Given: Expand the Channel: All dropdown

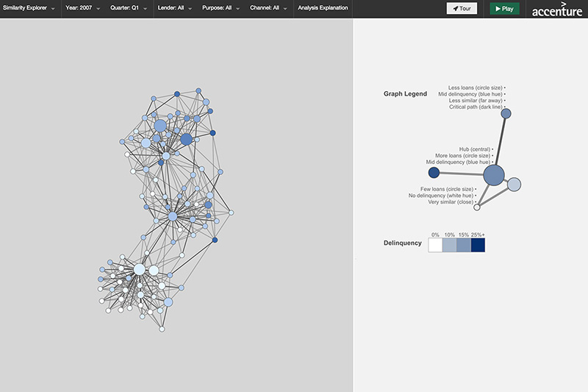Looking at the screenshot, I should 268,9.
